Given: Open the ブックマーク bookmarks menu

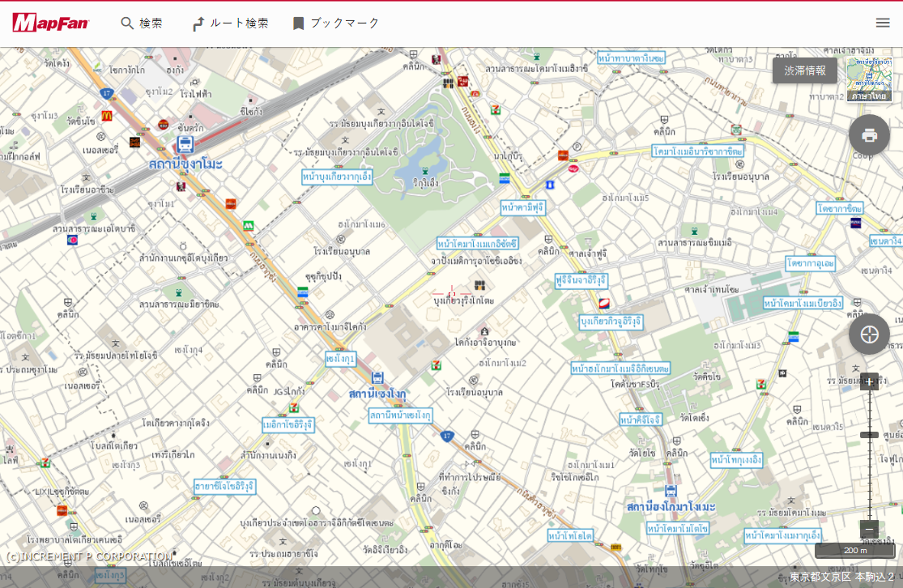Looking at the screenshot, I should [336, 23].
